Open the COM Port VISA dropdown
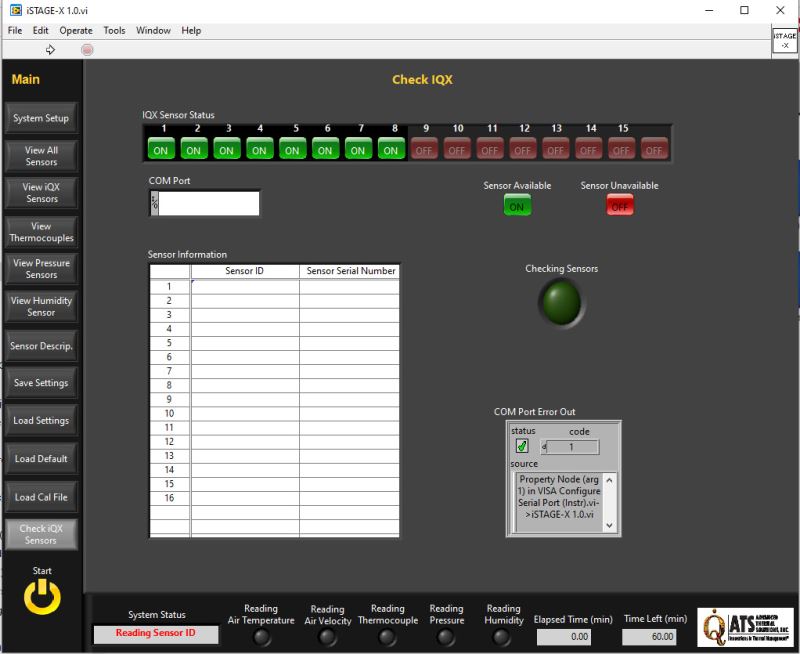This screenshot has height=654, width=800. pyautogui.click(x=155, y=204)
